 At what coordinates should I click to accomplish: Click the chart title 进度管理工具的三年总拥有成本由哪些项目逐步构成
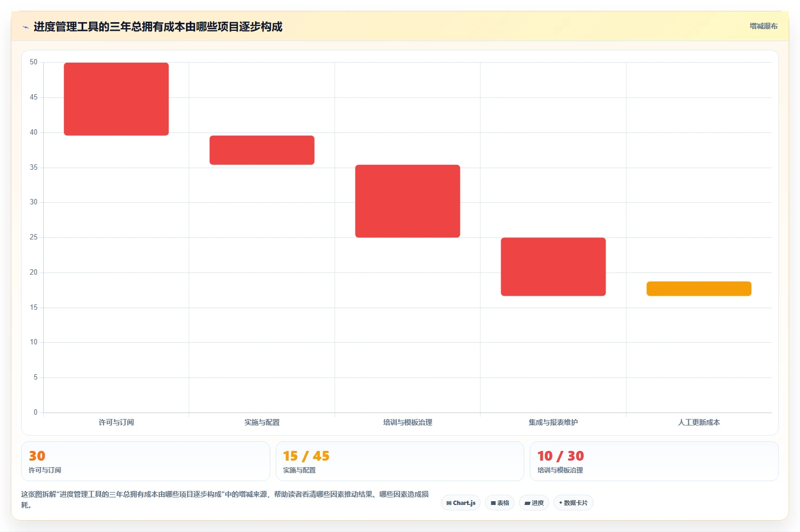tap(158, 26)
